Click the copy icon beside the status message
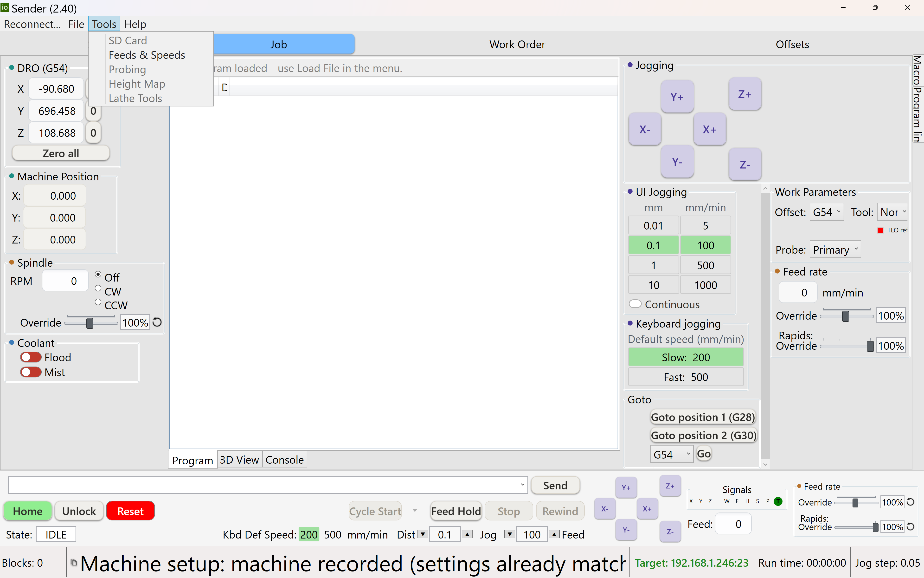Viewport: 924px width, 578px height. pyautogui.click(x=74, y=562)
